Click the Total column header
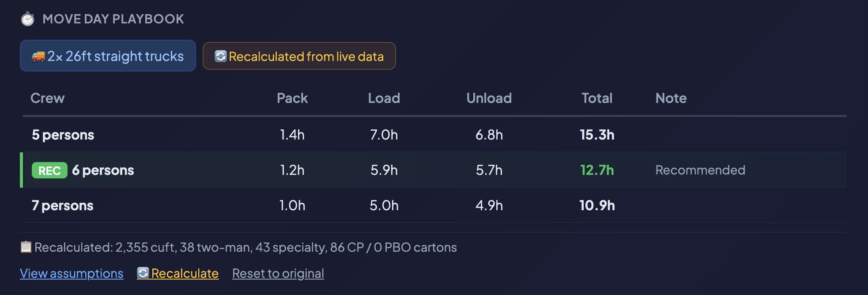The height and width of the screenshot is (295, 868). tap(597, 98)
